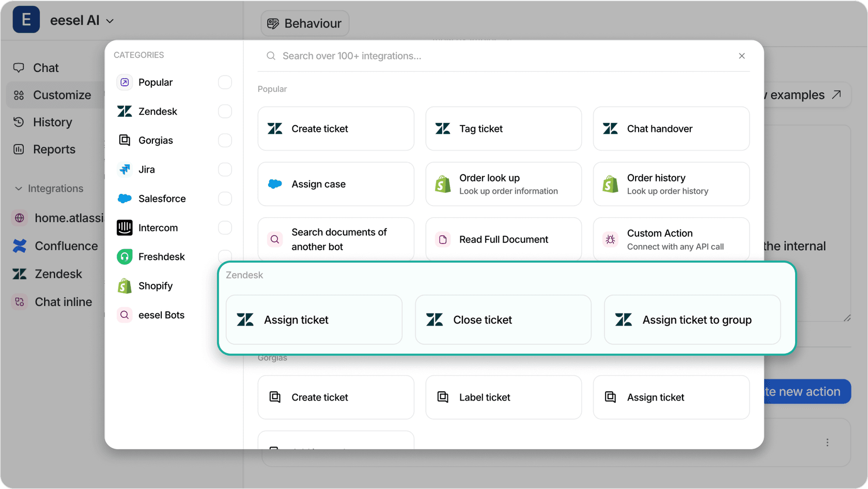Toggle the Intercom category radio
868x489 pixels.
[x=225, y=227]
